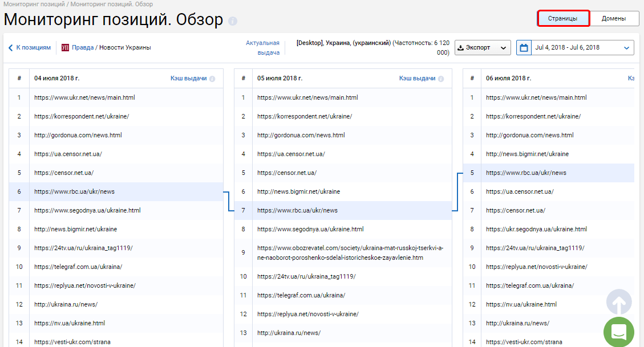Click telegraf.com.ua row 11 in 05 июля column
The width and height of the screenshot is (644, 347).
pyautogui.click(x=301, y=296)
